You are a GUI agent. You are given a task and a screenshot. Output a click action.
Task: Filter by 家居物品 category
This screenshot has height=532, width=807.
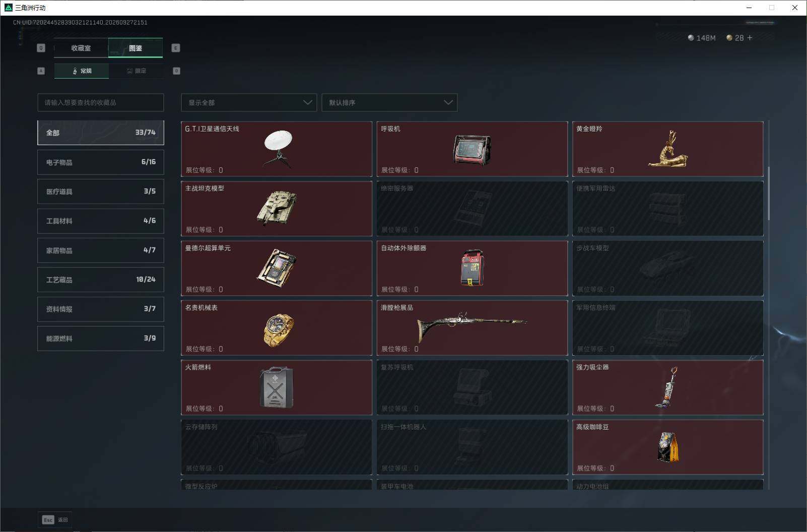(101, 250)
